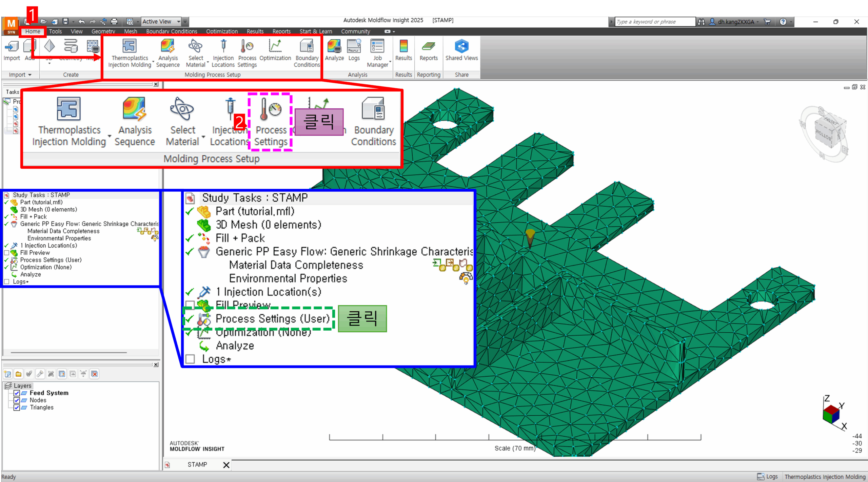Expand Thermoplastics Injection Molding dropdown arrow

point(153,62)
